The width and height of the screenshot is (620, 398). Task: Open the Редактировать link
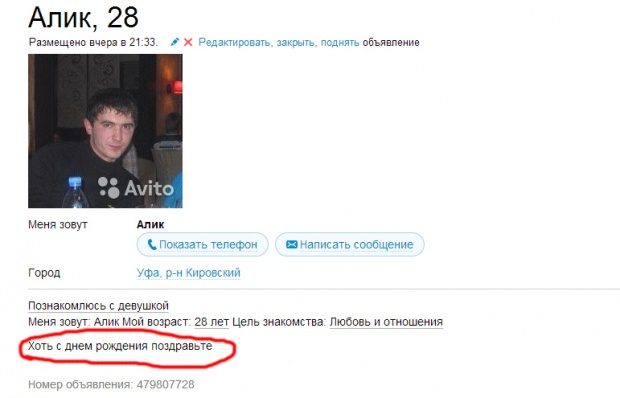pyautogui.click(x=235, y=42)
